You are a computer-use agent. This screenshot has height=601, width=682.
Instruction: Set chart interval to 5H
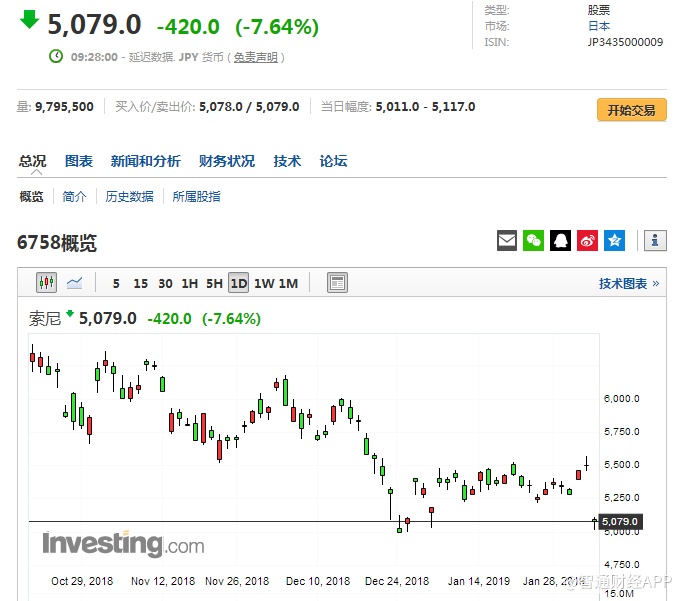(214, 283)
